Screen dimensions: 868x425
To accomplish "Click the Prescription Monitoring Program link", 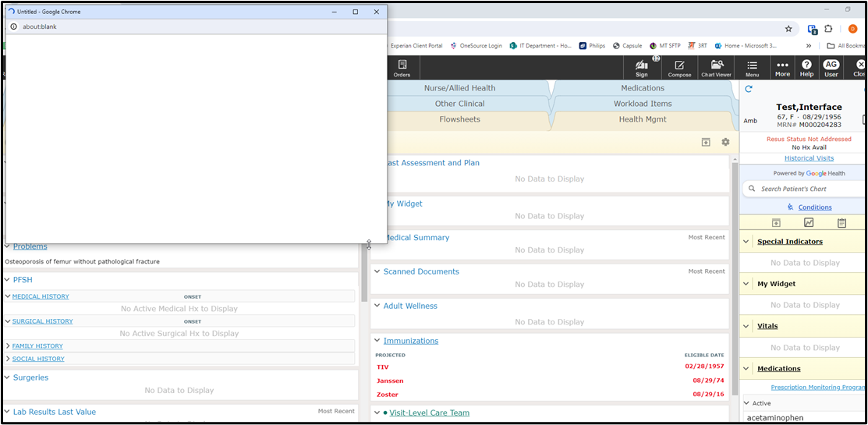I will (817, 388).
